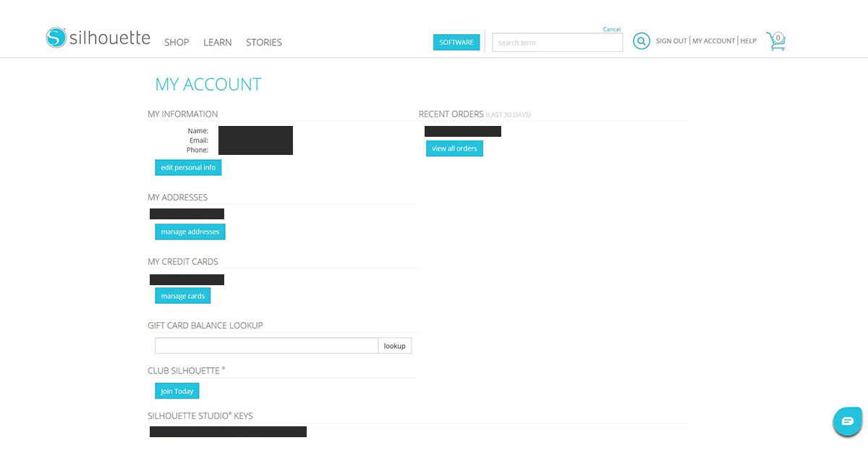Click the manage addresses button
Screen dimensions: 868x456
[x=190, y=232]
